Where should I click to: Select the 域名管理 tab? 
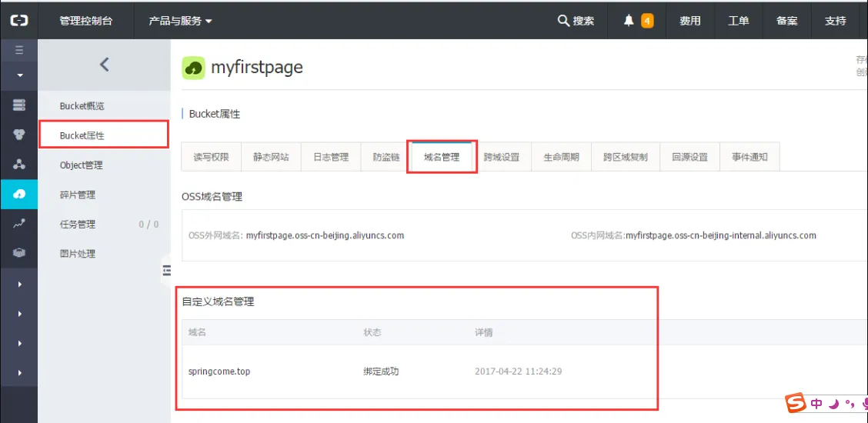[442, 157]
